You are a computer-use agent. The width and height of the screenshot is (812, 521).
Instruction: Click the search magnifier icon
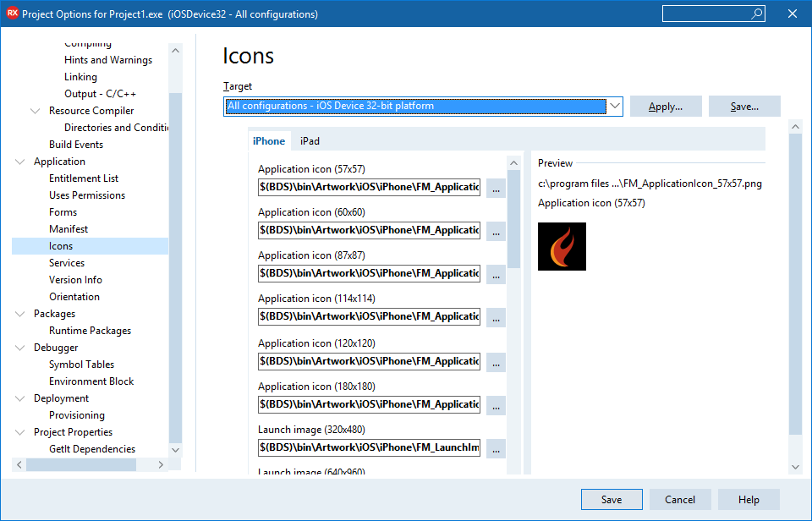pos(755,14)
